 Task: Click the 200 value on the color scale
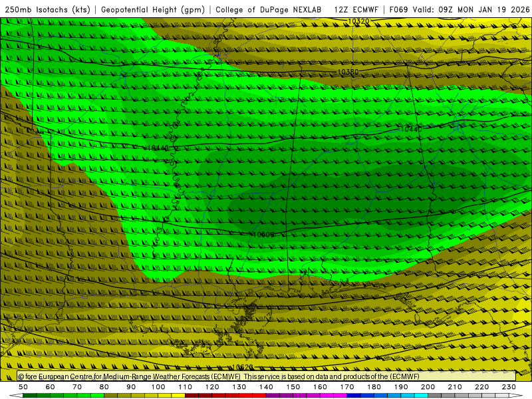point(428,387)
